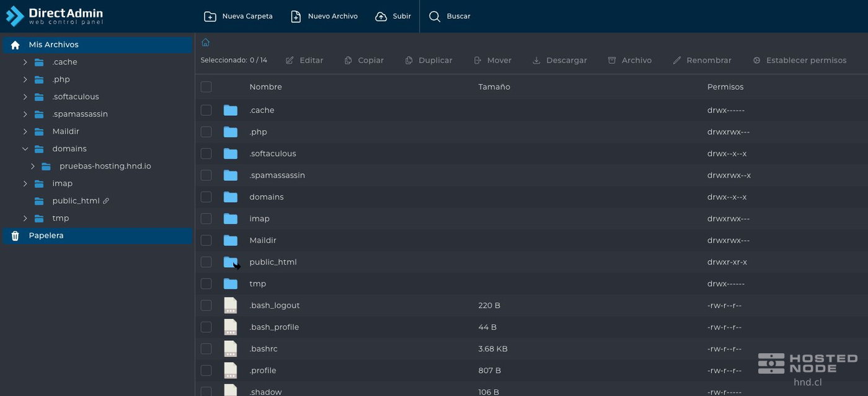Image resolution: width=868 pixels, height=396 pixels.
Task: Click the Maildir folder icon in the file list
Action: (x=231, y=240)
